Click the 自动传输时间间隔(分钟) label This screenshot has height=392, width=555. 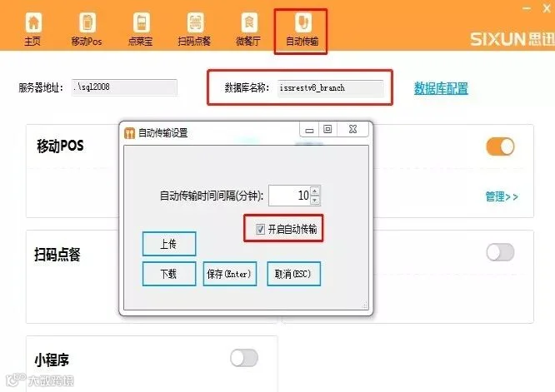212,196
